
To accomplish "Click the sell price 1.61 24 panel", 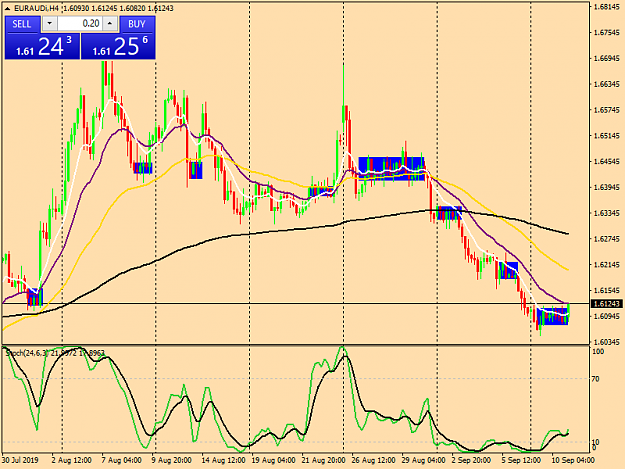I will (42, 46).
